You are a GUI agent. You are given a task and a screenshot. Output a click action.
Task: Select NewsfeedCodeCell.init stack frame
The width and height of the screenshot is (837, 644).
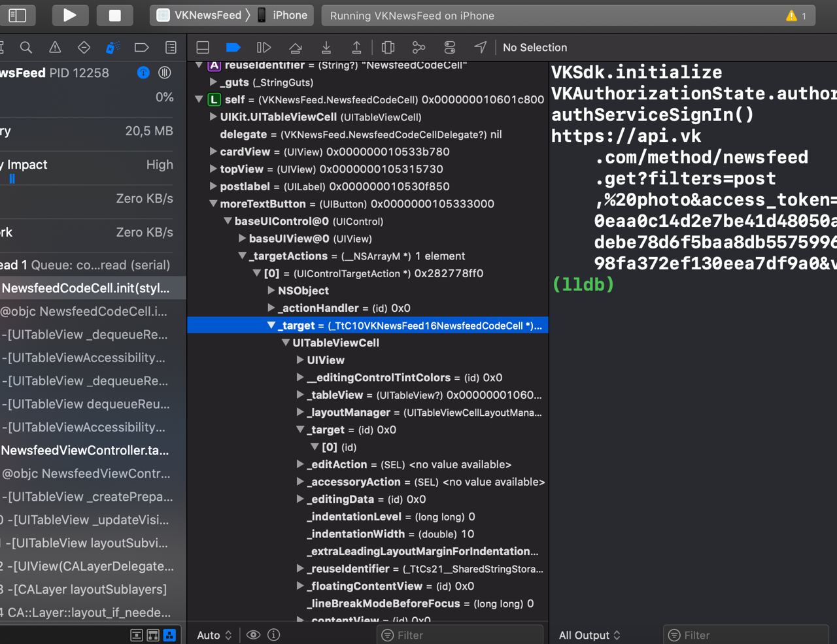click(93, 288)
